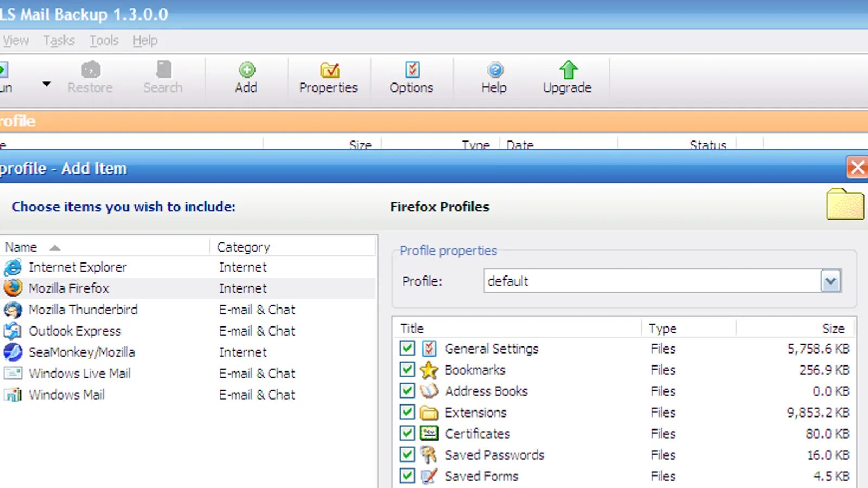868x488 pixels.
Task: Click the grayed Search toolbar icon
Action: click(163, 69)
